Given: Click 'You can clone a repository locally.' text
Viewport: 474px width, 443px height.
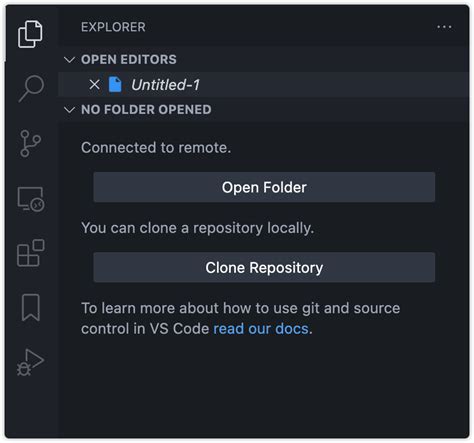Looking at the screenshot, I should coord(198,228).
